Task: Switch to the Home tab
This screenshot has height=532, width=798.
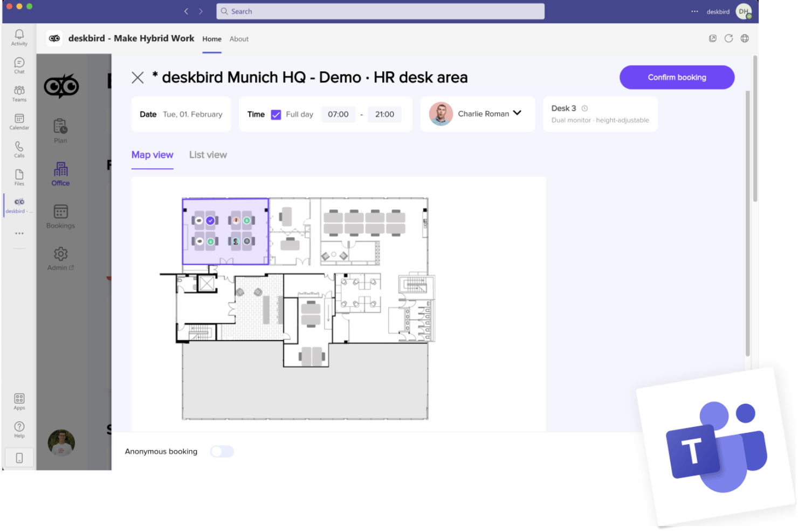Action: point(212,39)
